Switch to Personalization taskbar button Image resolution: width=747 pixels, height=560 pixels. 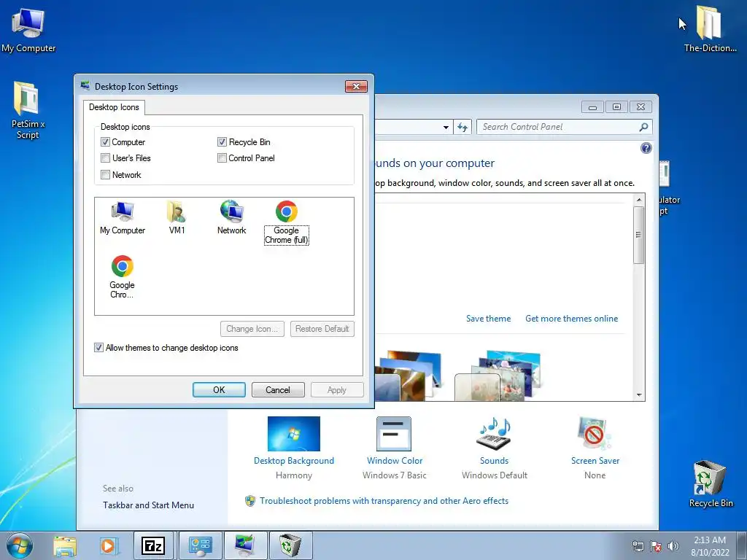(x=244, y=545)
